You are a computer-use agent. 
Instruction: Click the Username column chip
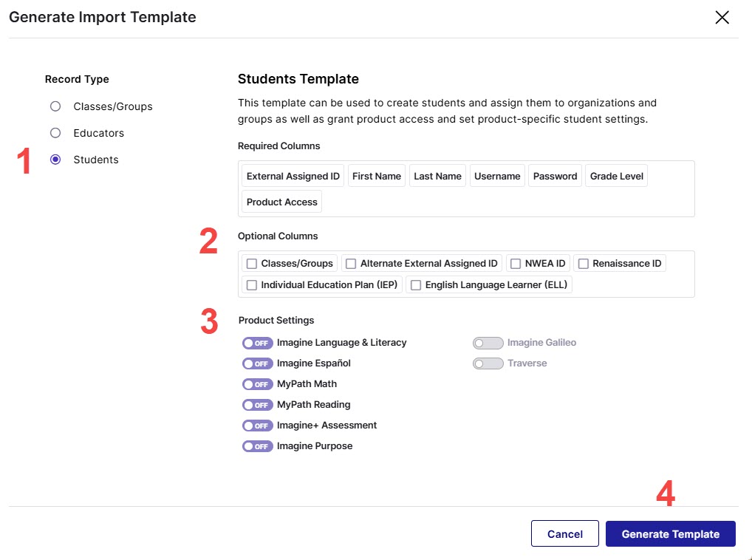pyautogui.click(x=497, y=176)
